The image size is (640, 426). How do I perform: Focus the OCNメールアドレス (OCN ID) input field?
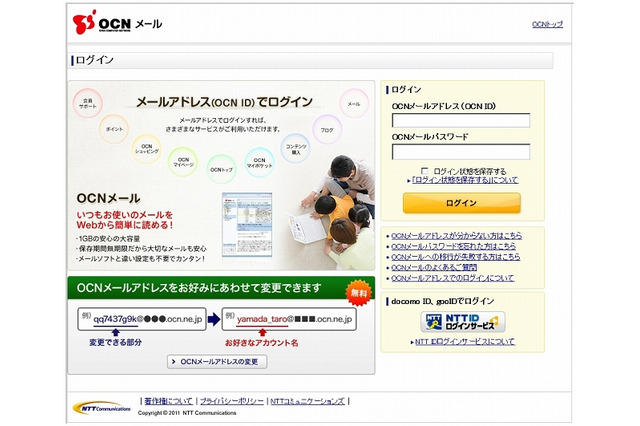click(x=461, y=120)
